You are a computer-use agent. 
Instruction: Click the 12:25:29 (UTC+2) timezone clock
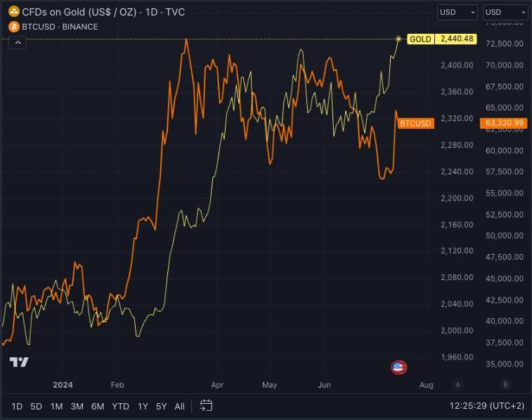pos(486,405)
